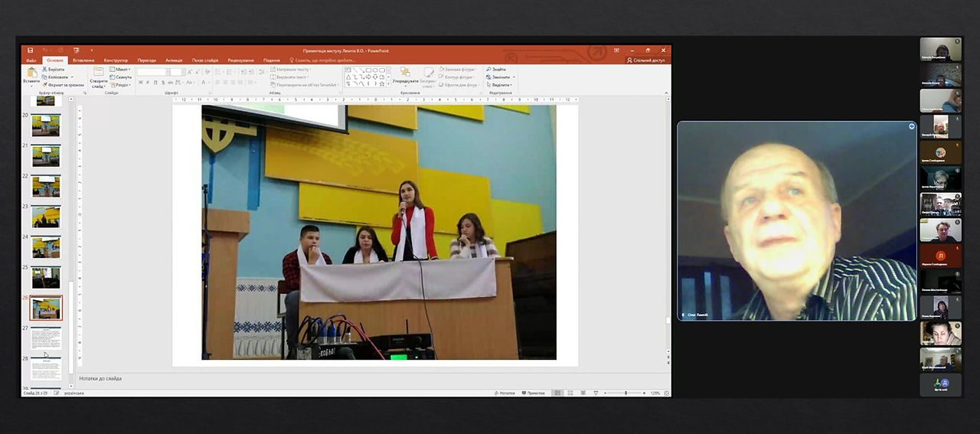980x434 pixels.
Task: Open Text Direction (Напрямок тексту) dropdown
Action: pos(291,70)
